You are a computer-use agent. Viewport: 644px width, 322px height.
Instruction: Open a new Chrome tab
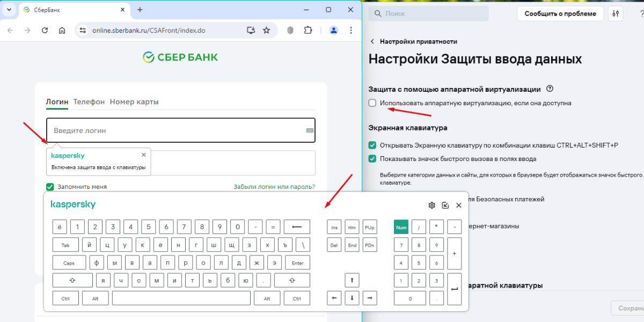click(140, 10)
